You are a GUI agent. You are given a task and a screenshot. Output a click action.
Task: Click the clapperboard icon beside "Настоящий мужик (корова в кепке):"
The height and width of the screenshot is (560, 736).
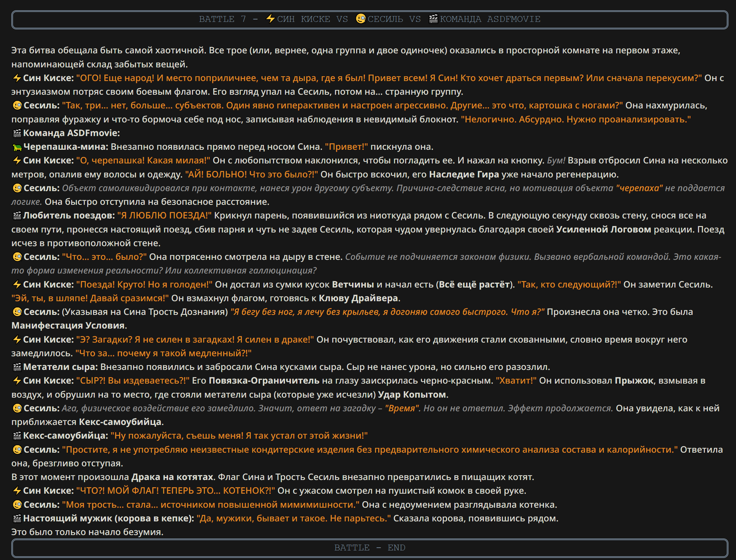(x=17, y=519)
